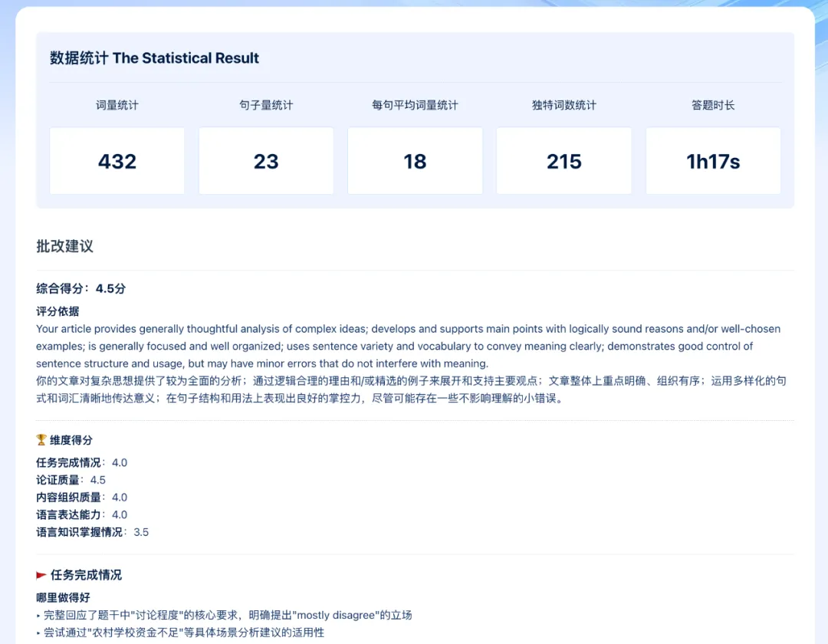Click the 语言表达能力 4.0 score row
This screenshot has height=644, width=828.
point(81,514)
